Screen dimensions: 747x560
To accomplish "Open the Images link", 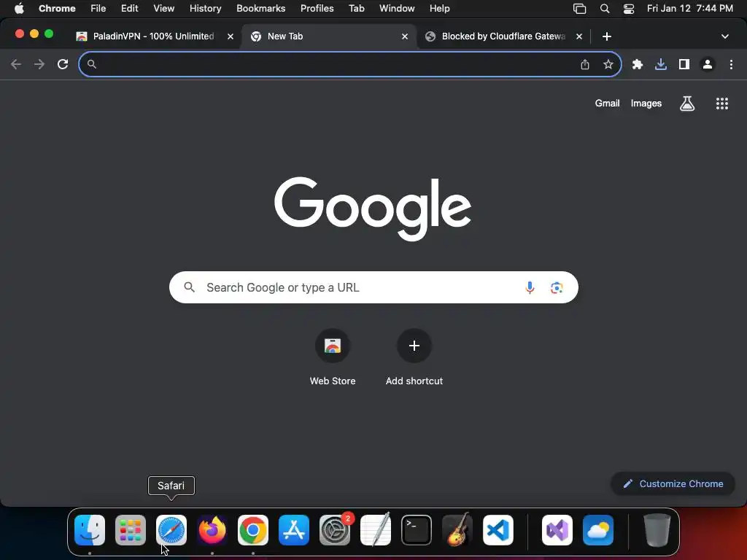I will (x=646, y=104).
